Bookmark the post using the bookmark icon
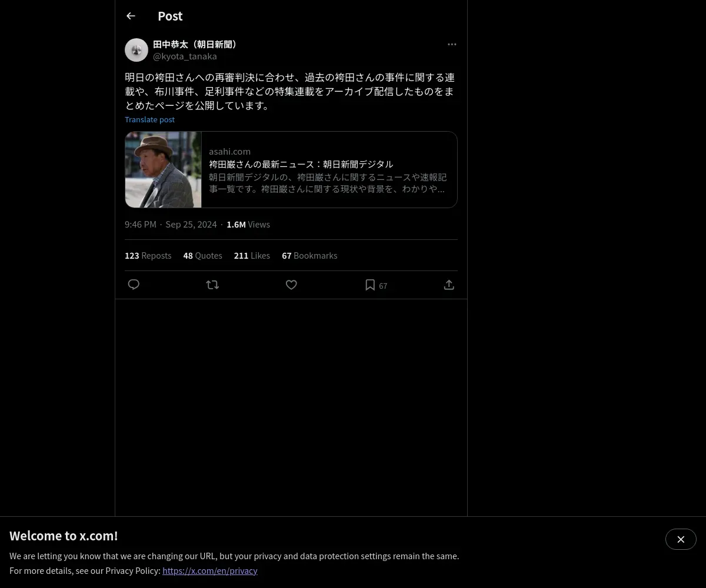 [x=370, y=285]
